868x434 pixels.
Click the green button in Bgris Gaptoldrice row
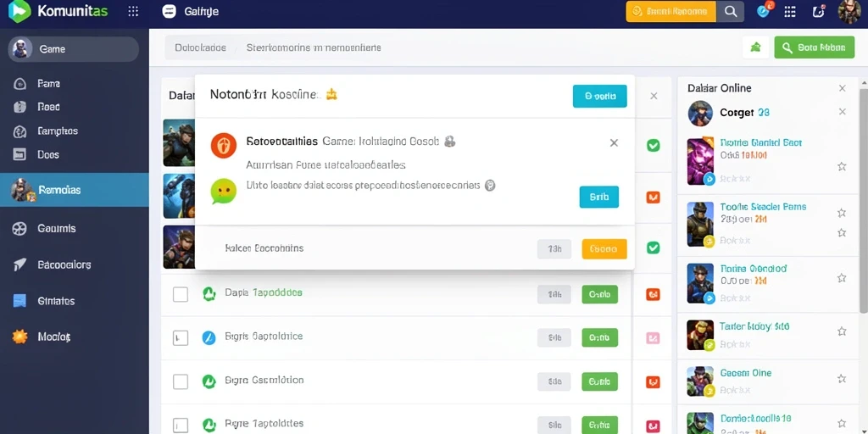click(x=599, y=337)
